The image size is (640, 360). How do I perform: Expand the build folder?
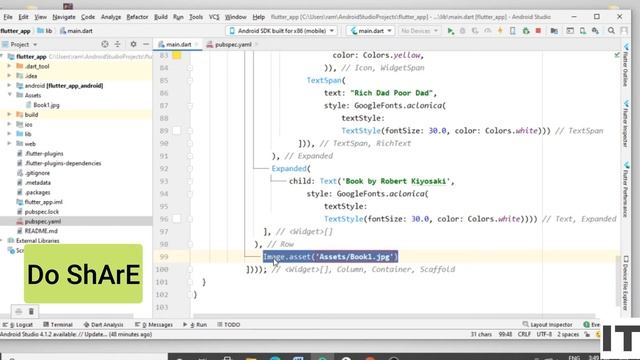coord(9,115)
